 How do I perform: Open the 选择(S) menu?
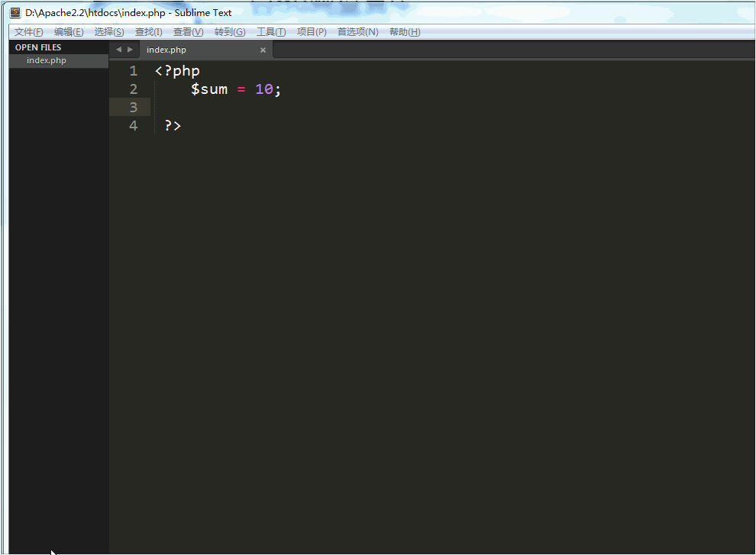(x=109, y=32)
